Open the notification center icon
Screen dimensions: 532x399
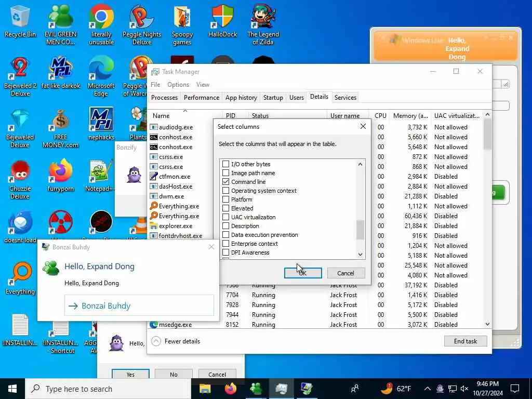coord(515,389)
